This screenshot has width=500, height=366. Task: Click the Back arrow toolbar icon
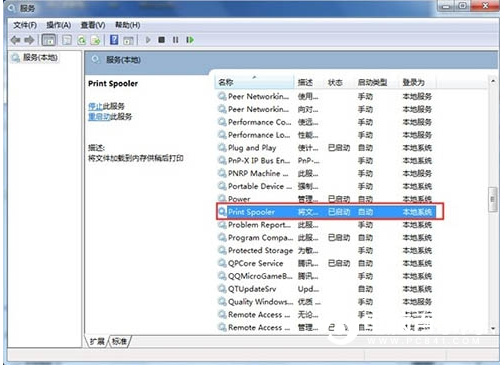click(x=16, y=40)
